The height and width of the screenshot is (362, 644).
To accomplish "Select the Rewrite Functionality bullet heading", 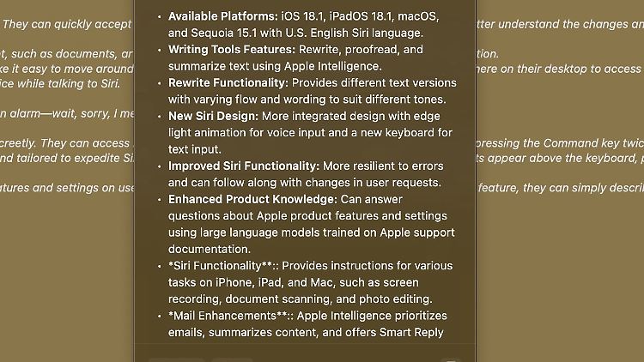I will coord(228,83).
